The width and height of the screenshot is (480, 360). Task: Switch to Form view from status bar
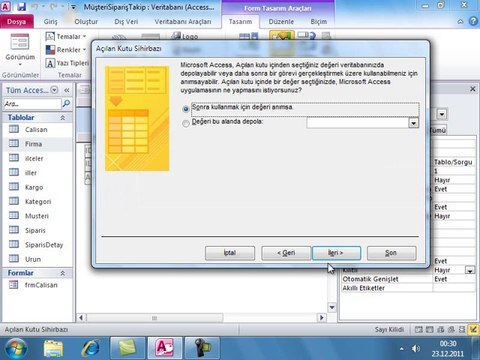click(x=419, y=330)
